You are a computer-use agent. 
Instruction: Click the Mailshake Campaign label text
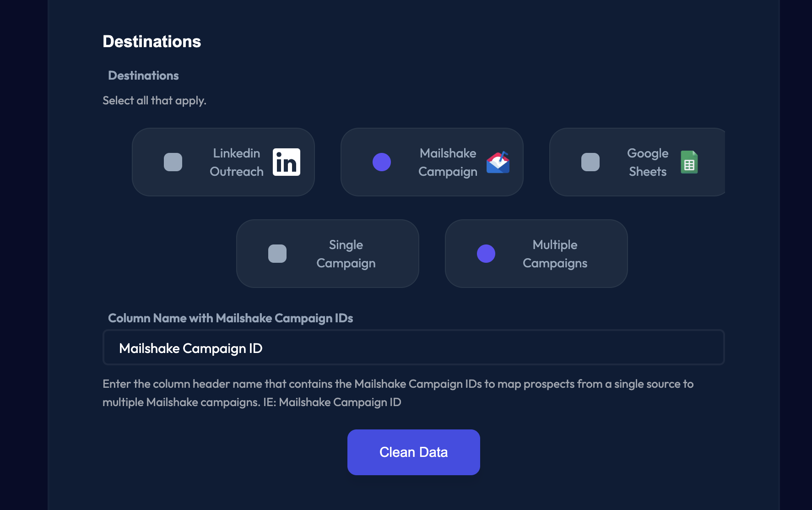448,162
